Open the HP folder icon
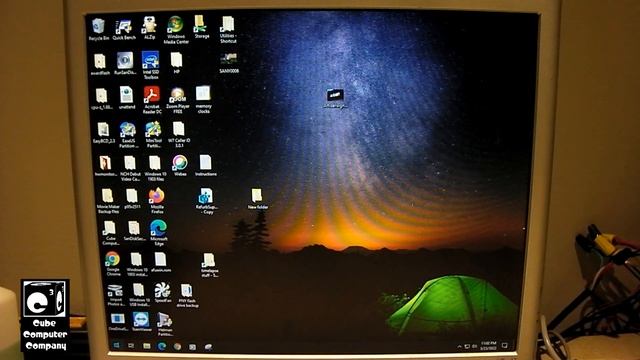The width and height of the screenshot is (640, 360). coord(176,63)
